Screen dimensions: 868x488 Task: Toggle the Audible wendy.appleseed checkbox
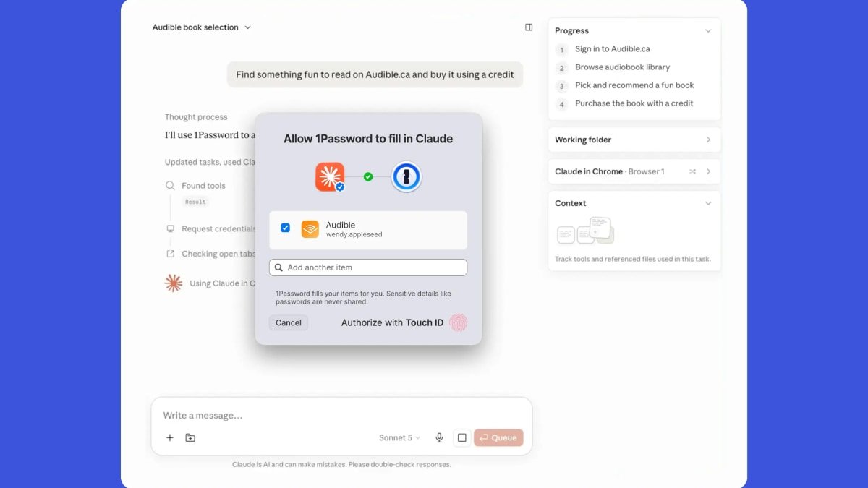285,228
